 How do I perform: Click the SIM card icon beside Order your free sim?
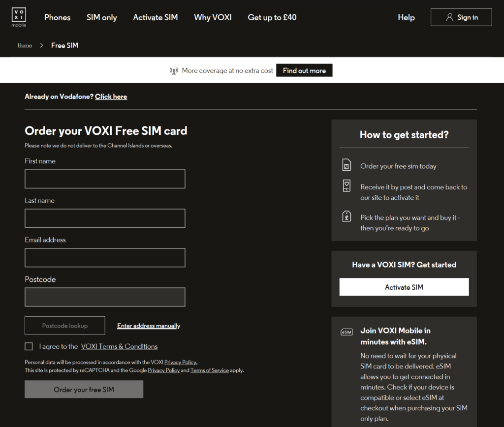(x=346, y=165)
